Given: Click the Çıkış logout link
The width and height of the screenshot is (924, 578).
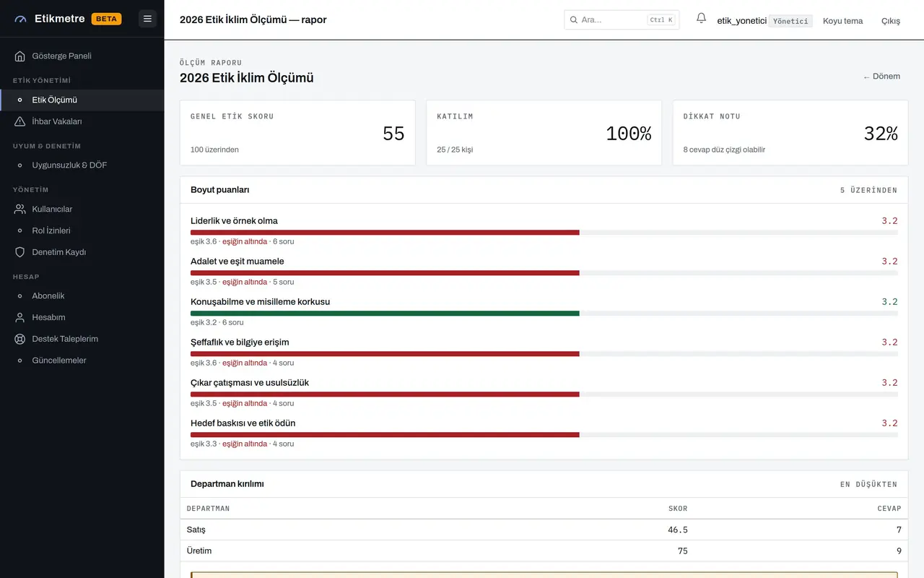Looking at the screenshot, I should point(890,21).
